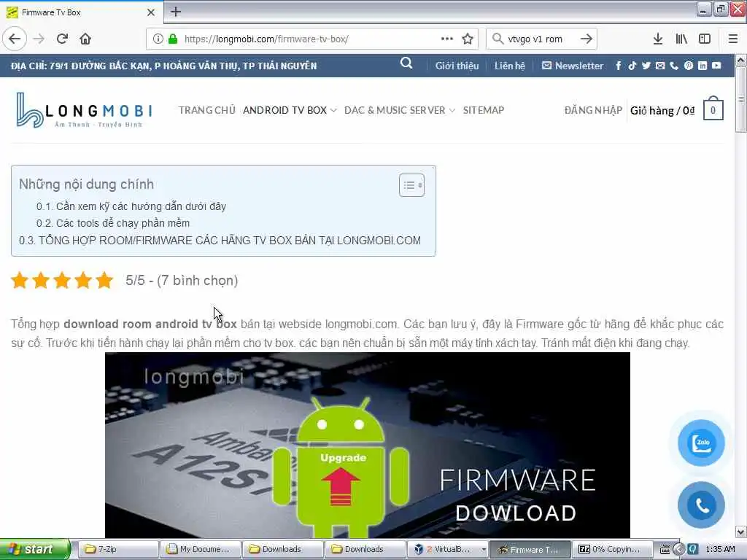The image size is (747, 560).
Task: Open the SITEMAP menu item
Action: 484,111
